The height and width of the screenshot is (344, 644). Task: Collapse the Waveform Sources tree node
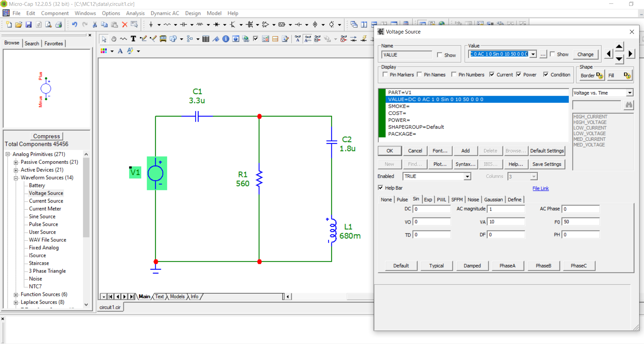[x=16, y=178]
